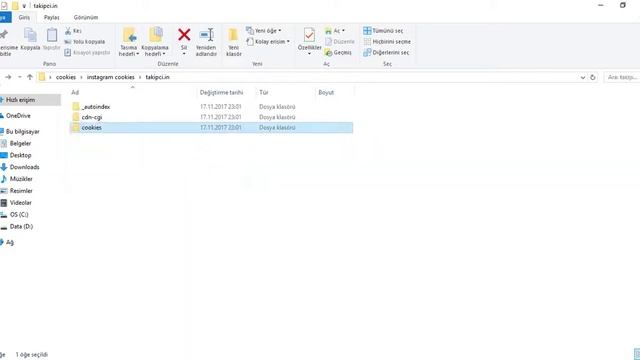Viewport: 640px width, 360px height.
Task: Open OS (C:) drive in navigation pane
Action: [x=19, y=214]
